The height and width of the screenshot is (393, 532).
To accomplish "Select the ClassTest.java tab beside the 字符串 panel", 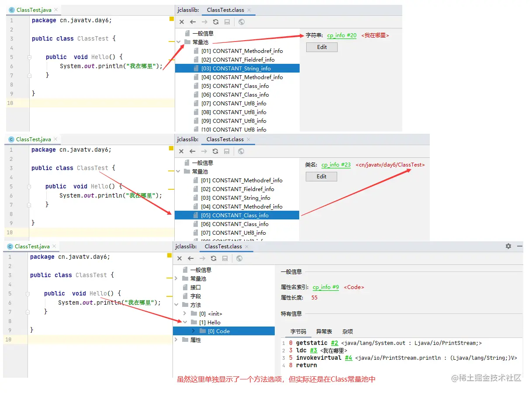I will coord(34,10).
